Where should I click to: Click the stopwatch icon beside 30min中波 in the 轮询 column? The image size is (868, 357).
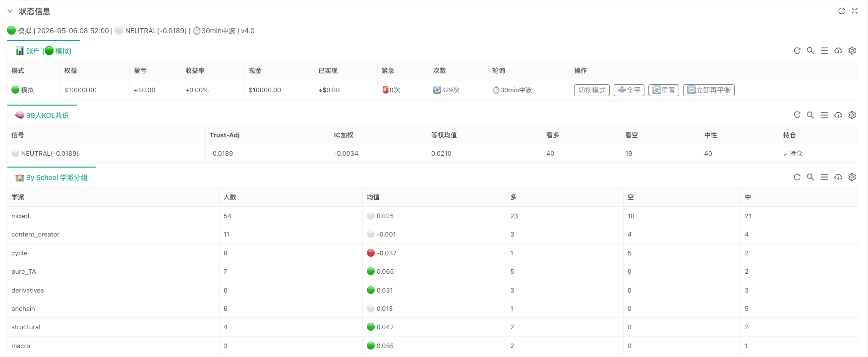point(496,90)
